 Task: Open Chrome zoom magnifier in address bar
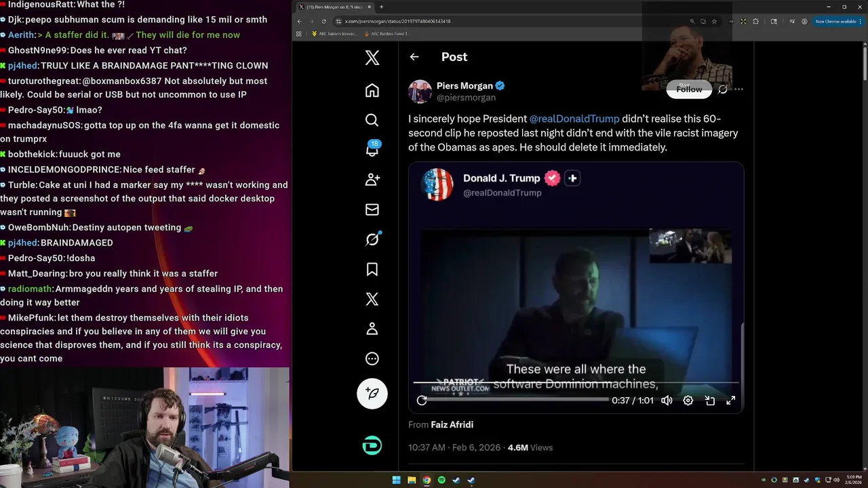[x=692, y=21]
